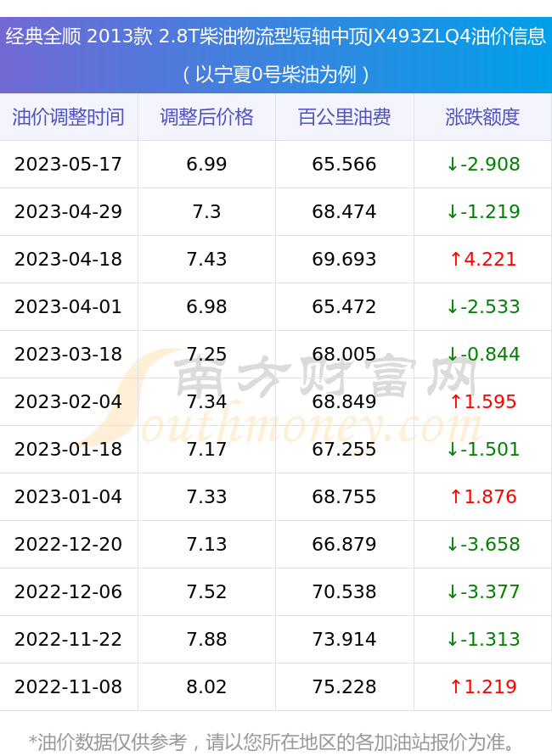
Task: Select the date 2023-04-29
Action: [x=69, y=211]
